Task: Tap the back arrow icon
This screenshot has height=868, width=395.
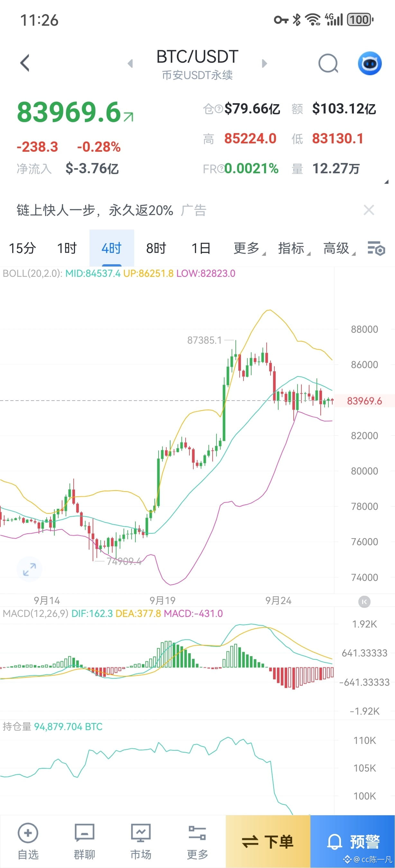Action: tap(25, 63)
